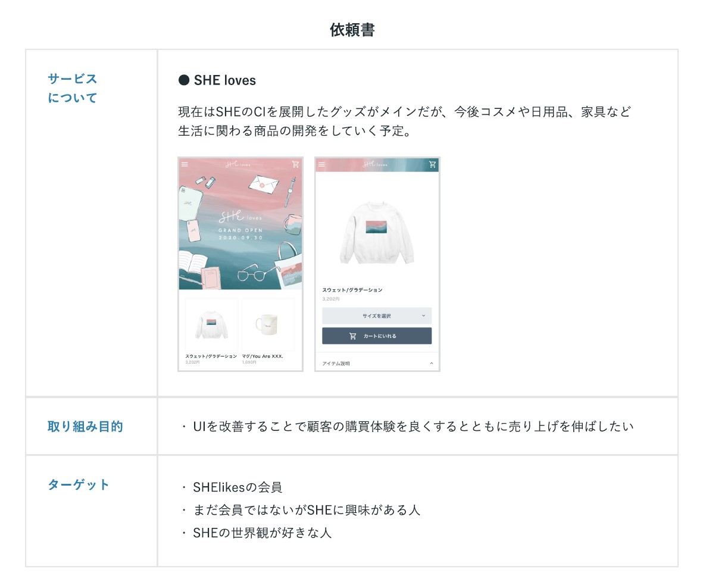Collapse the アイテム説明 section chevron
This screenshot has width=706, height=588.
(x=432, y=364)
